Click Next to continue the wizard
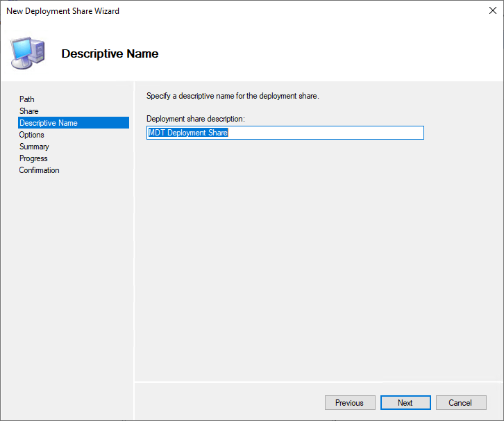 405,403
